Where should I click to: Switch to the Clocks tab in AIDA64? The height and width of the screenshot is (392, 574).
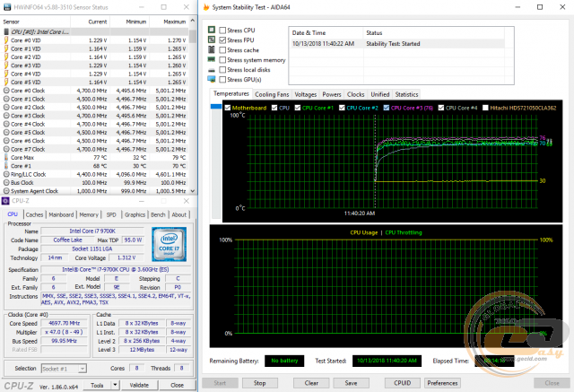coord(355,94)
